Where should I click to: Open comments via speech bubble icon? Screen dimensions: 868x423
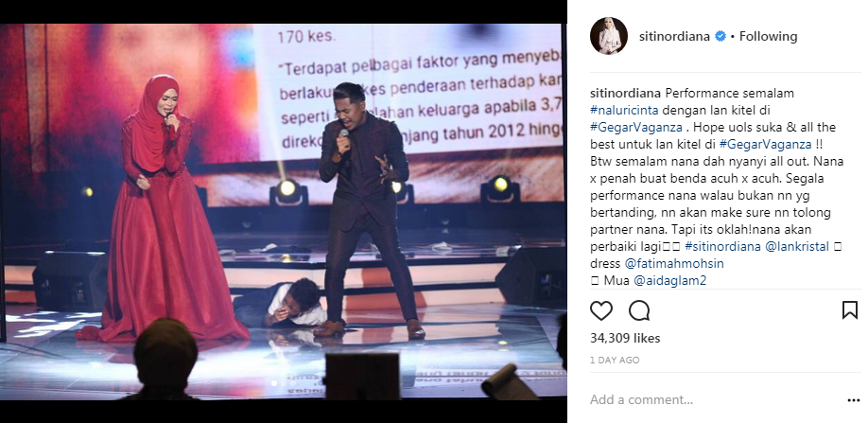pos(639,310)
